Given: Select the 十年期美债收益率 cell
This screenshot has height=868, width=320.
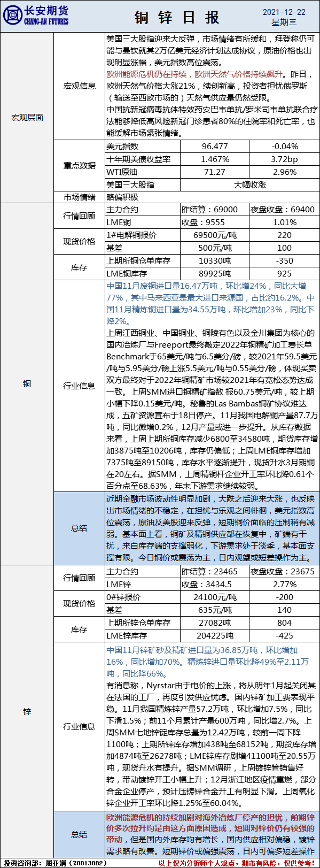Looking at the screenshot, I should 143,159.
